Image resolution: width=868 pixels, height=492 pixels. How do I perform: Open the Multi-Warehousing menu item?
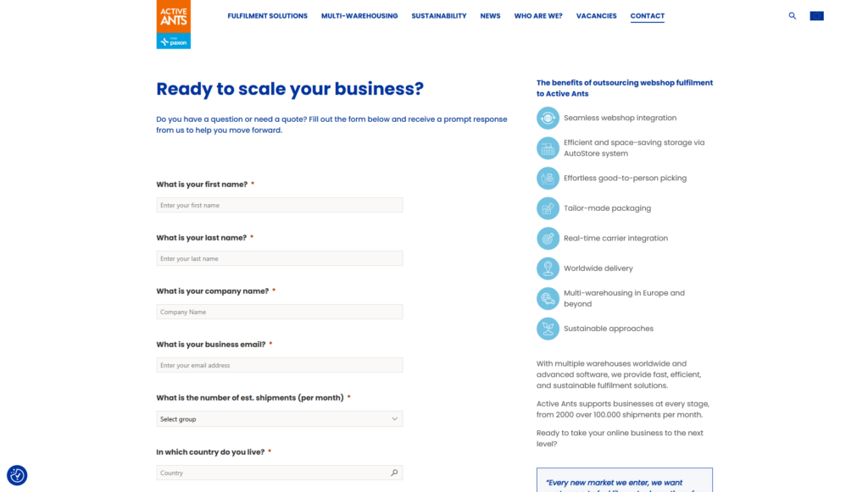359,16
